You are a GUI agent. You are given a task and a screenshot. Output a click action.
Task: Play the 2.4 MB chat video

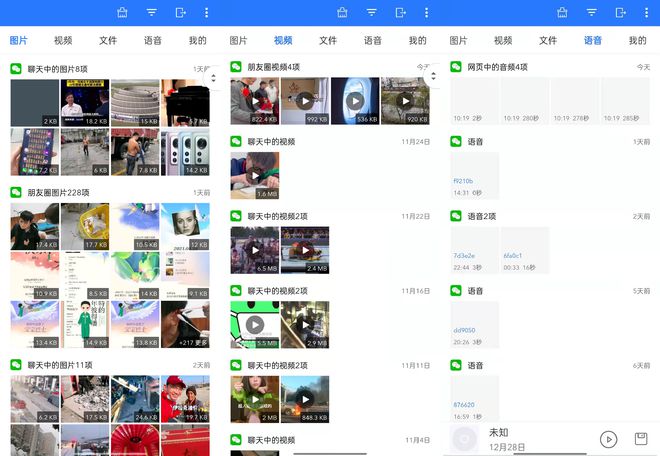(305, 250)
